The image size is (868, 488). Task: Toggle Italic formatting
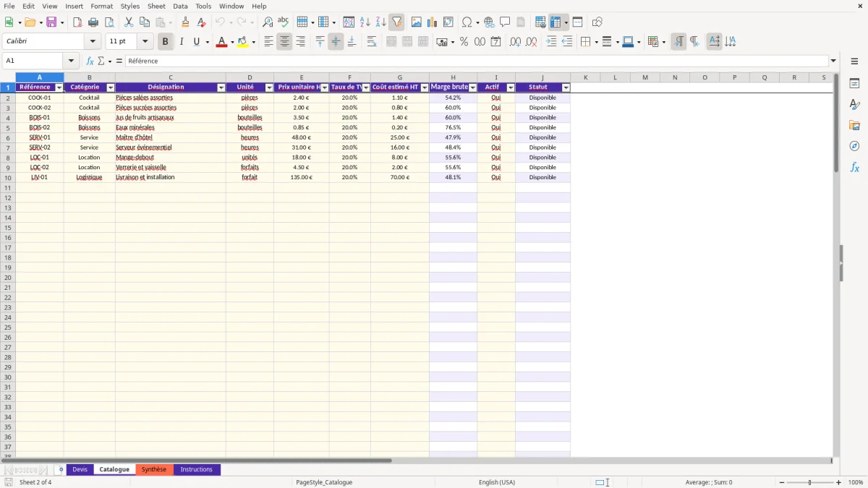coord(182,42)
